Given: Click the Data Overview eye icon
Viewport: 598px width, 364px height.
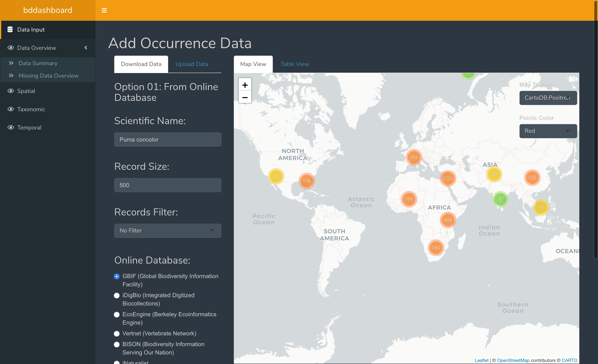Looking at the screenshot, I should coord(10,47).
